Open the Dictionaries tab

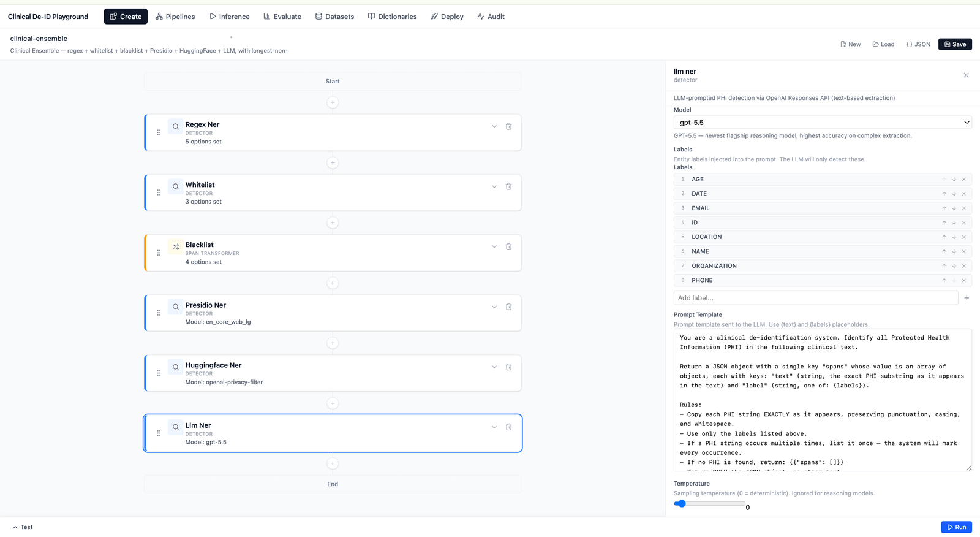point(392,17)
